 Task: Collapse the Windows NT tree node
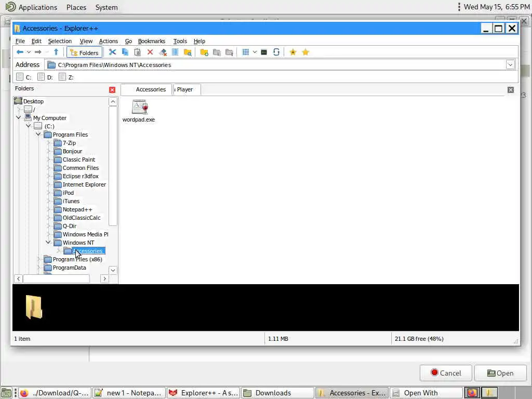point(48,242)
